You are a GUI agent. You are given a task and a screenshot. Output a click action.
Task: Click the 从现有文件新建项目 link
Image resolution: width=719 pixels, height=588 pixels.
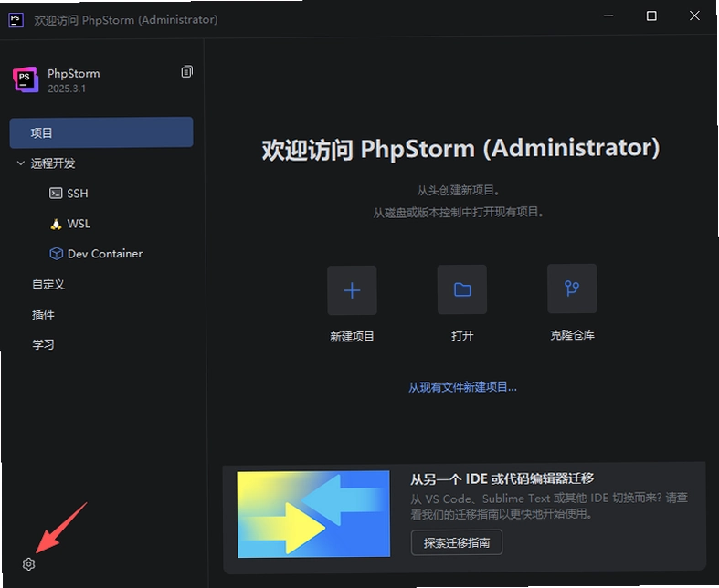coord(462,387)
